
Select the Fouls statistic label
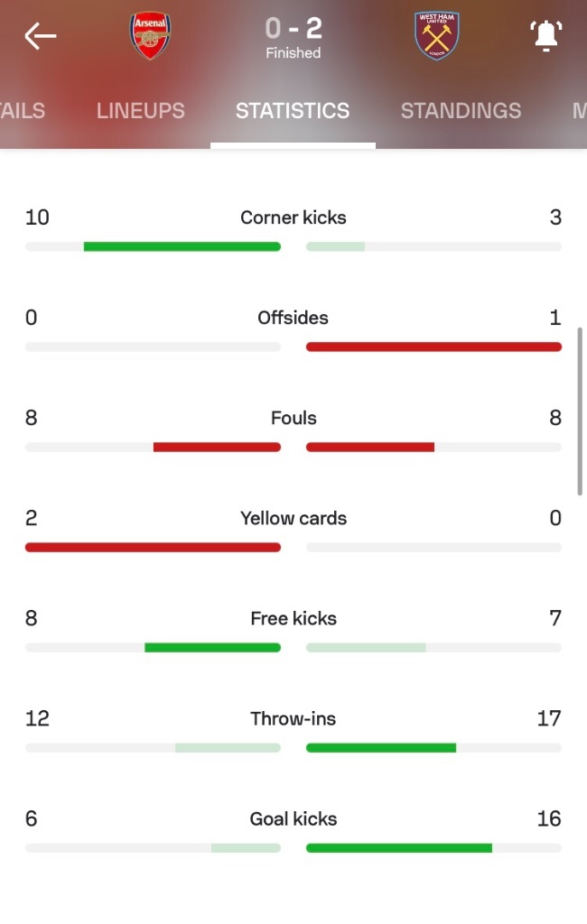click(x=293, y=418)
